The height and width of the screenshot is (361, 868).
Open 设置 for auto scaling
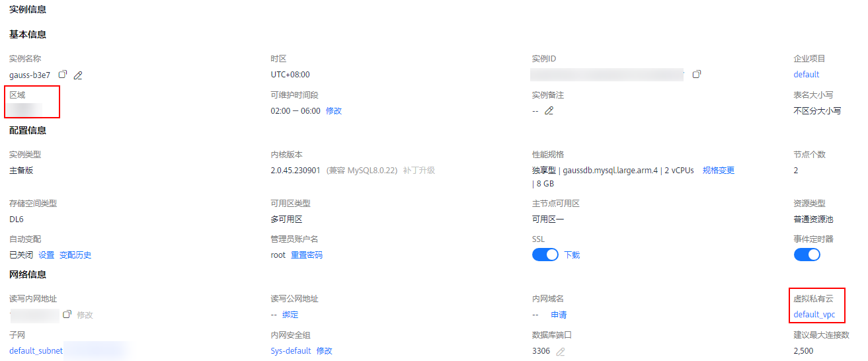click(46, 255)
